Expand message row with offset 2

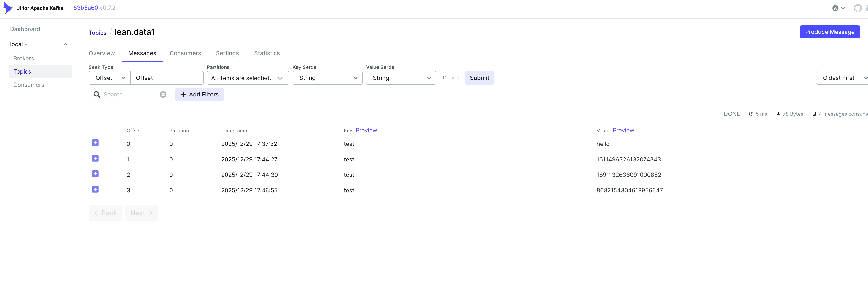click(95, 174)
